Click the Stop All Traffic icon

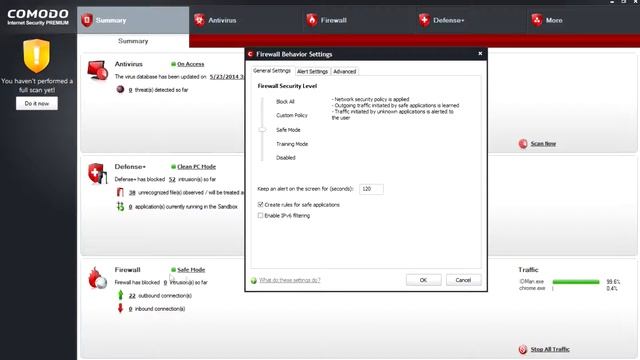point(523,349)
